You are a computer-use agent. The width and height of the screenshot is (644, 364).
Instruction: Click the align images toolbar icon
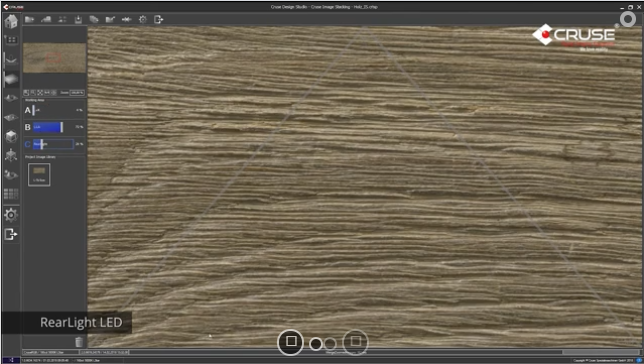(62, 19)
